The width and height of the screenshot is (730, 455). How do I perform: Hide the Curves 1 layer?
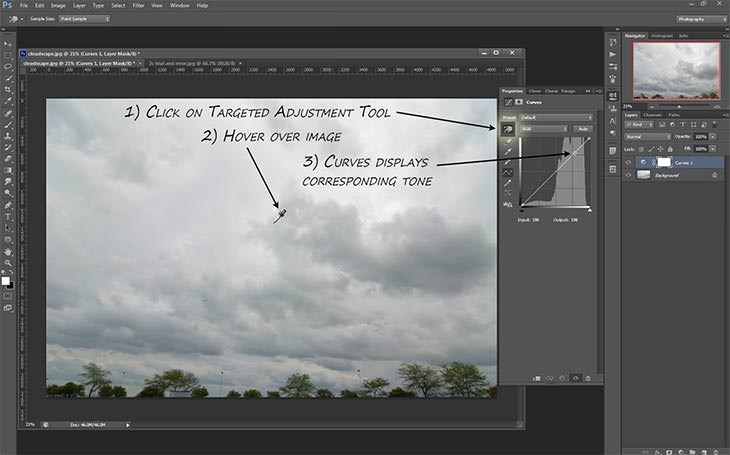tap(628, 163)
